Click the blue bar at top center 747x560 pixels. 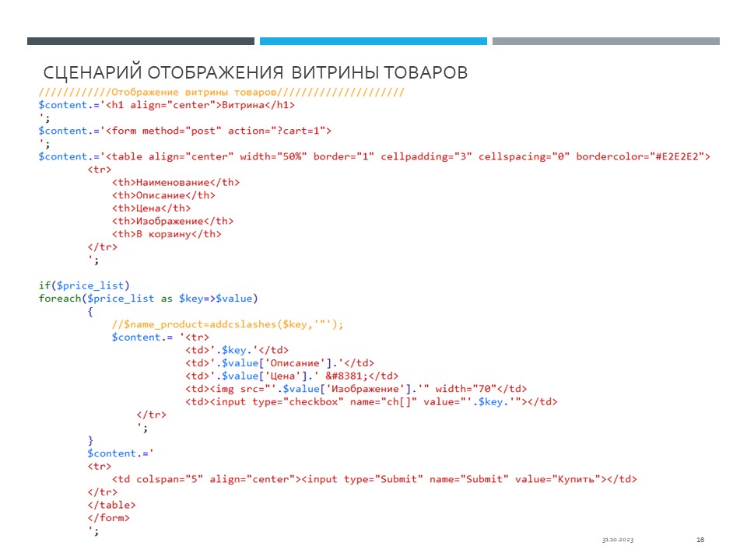[x=373, y=41]
